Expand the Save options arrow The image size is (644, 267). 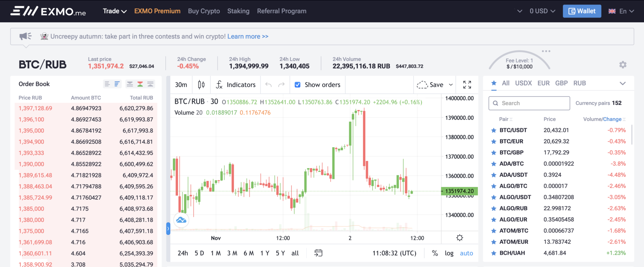coord(451,85)
